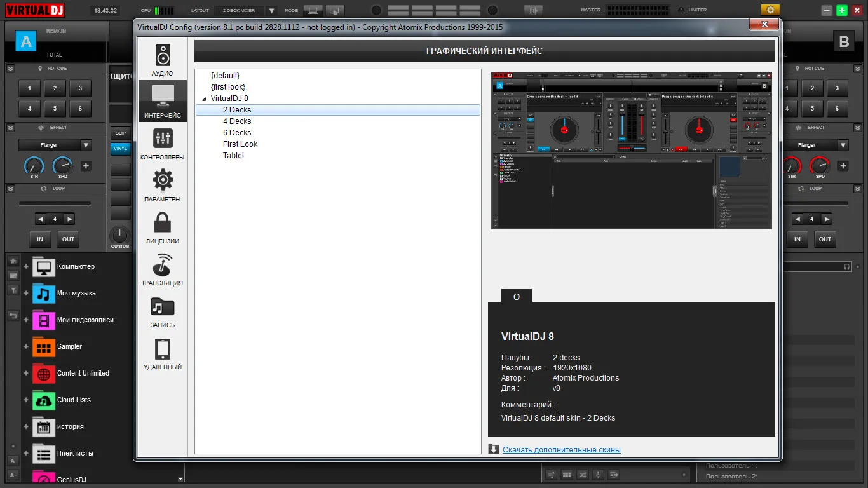868x488 pixels.
Task: Open the Удаленный remote section
Action: tap(163, 353)
